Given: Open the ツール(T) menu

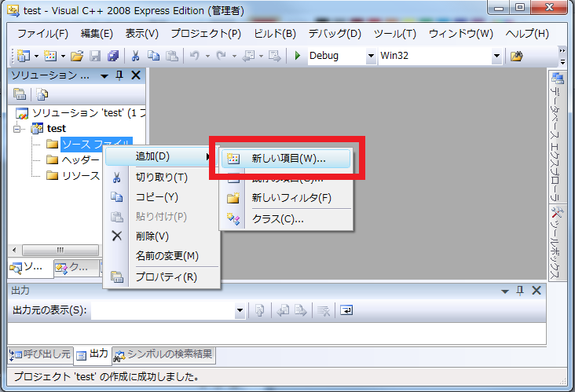Looking at the screenshot, I should [x=395, y=34].
